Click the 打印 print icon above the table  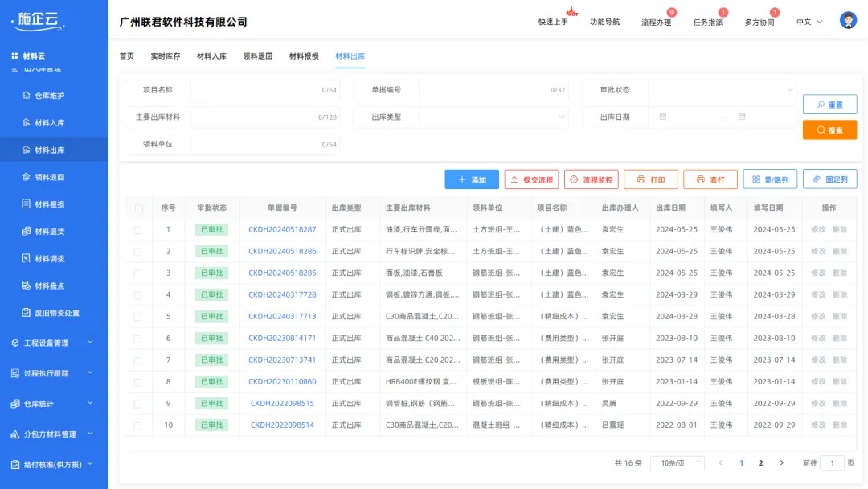[x=651, y=179]
